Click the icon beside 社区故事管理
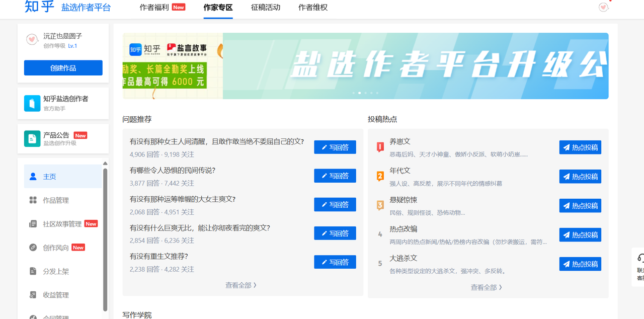 pyautogui.click(x=33, y=224)
